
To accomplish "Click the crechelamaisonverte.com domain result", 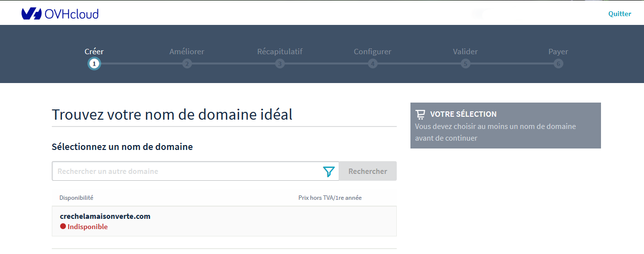I will (x=105, y=216).
